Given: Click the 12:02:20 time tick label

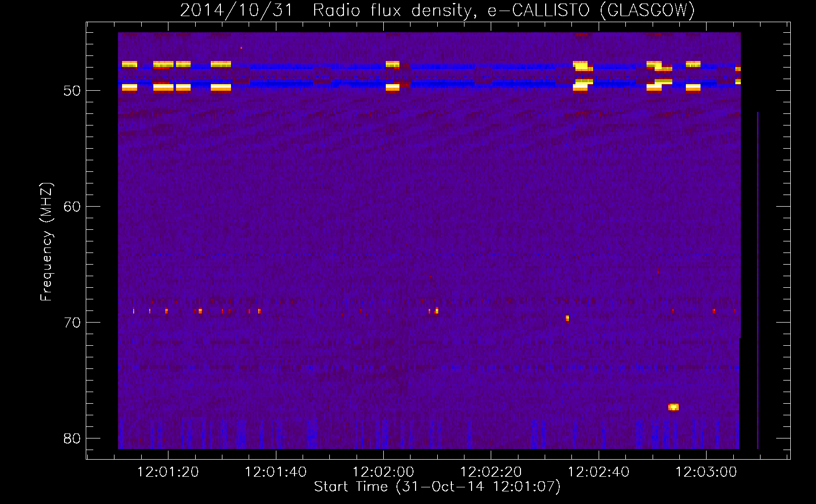Looking at the screenshot, I should click(x=491, y=472).
